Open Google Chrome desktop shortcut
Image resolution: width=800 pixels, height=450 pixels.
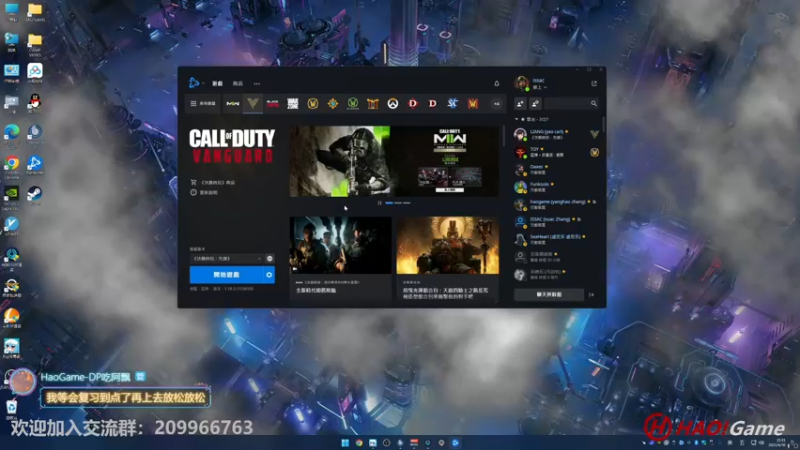pyautogui.click(x=11, y=166)
